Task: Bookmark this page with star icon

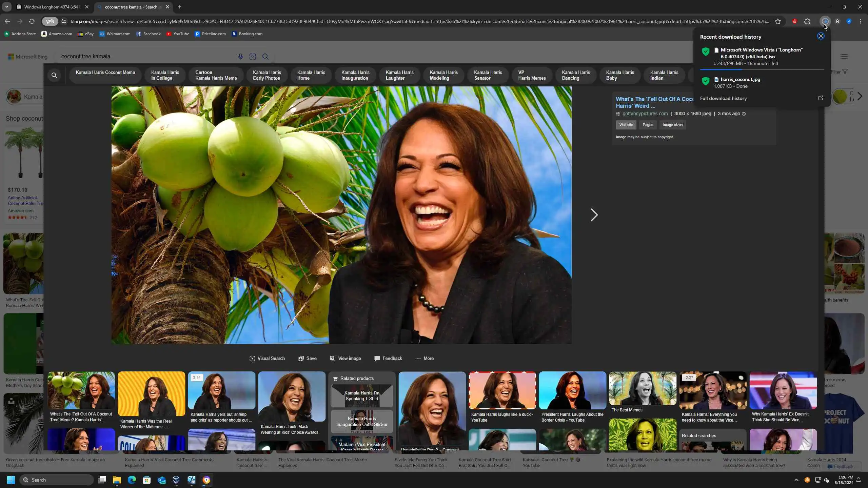Action: [778, 21]
